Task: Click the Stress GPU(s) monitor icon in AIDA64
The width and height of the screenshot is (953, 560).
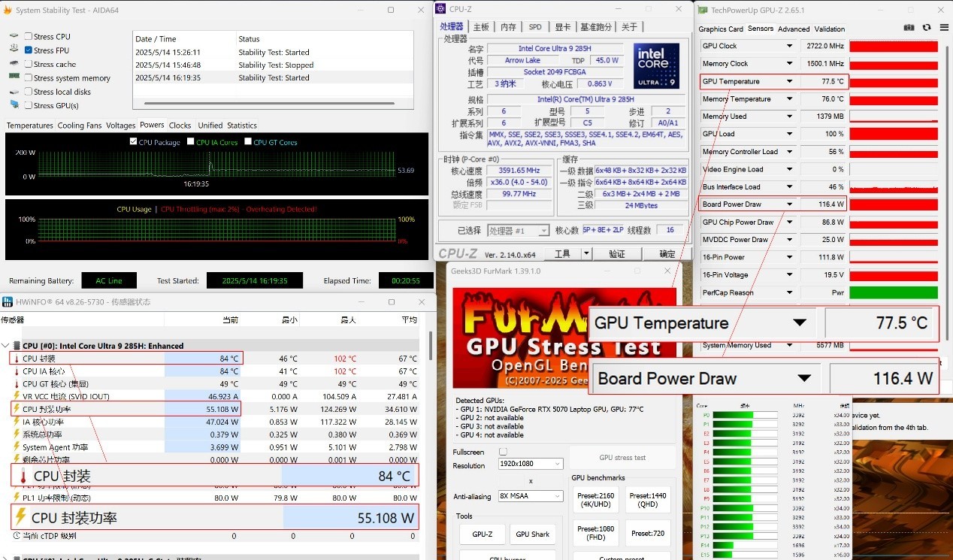Action: pos(13,106)
